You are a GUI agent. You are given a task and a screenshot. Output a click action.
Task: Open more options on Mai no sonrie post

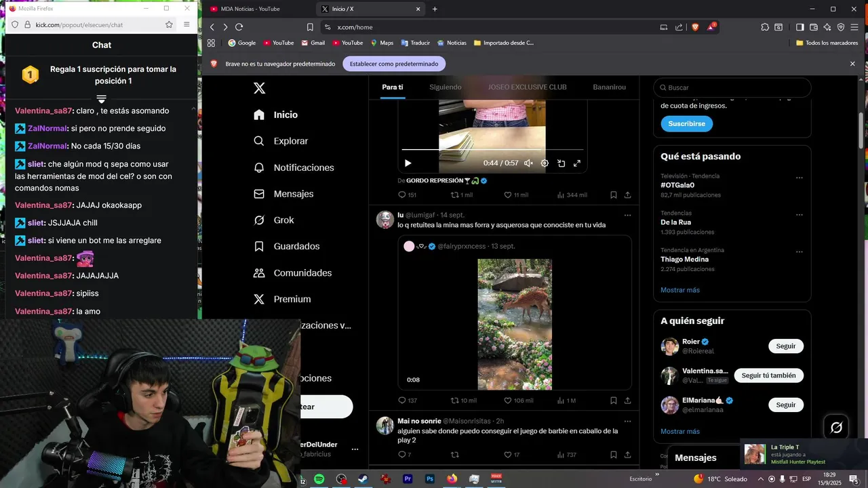627,421
